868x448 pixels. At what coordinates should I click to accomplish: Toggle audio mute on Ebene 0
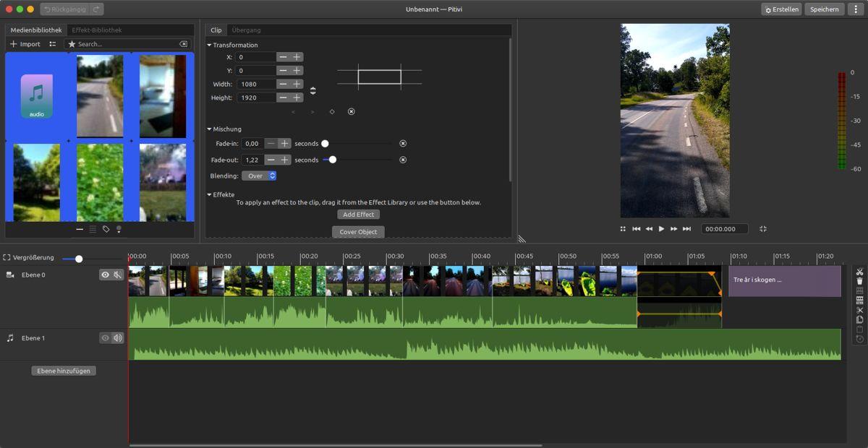click(117, 275)
